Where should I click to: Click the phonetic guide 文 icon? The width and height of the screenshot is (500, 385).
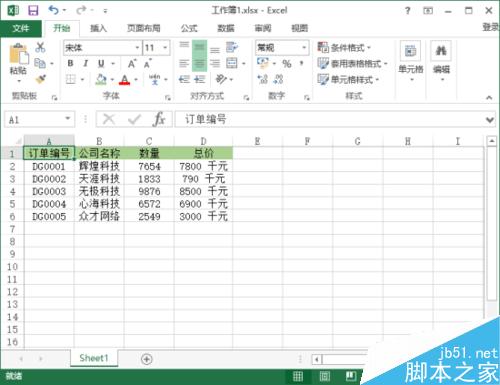pos(154,79)
